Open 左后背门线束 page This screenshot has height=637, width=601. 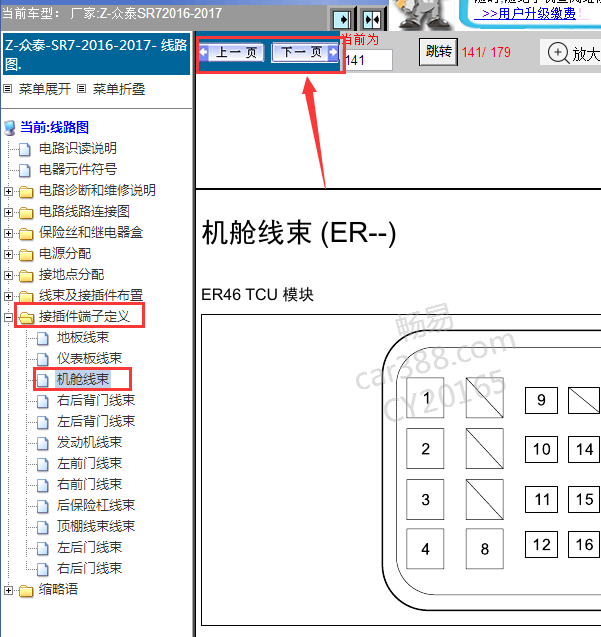coord(96,421)
